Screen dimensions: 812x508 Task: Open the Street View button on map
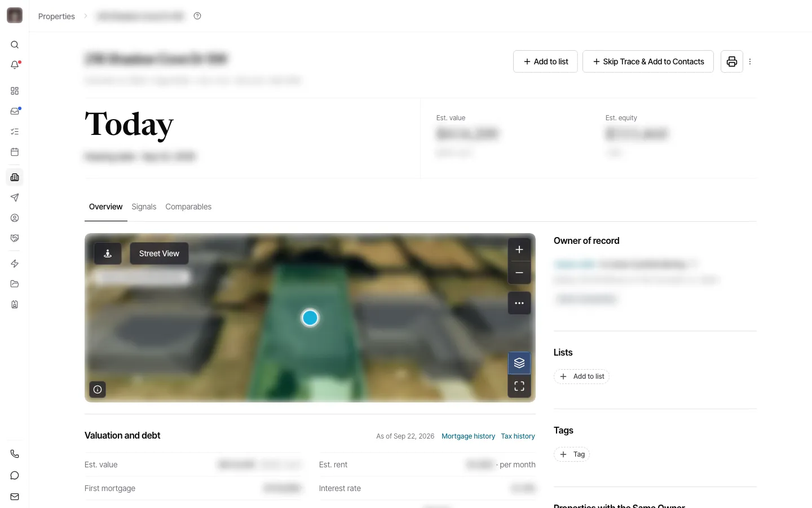pyautogui.click(x=159, y=253)
